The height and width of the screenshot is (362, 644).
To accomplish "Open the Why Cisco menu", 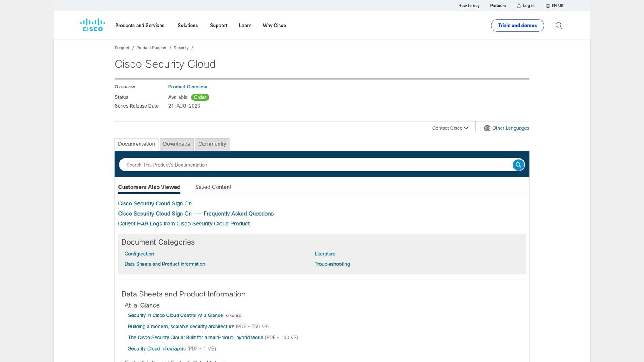I will pos(274,26).
